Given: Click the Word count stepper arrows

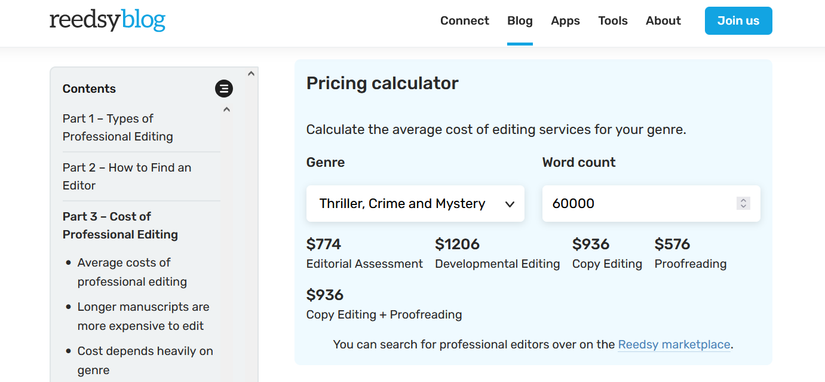Looking at the screenshot, I should click(x=743, y=203).
